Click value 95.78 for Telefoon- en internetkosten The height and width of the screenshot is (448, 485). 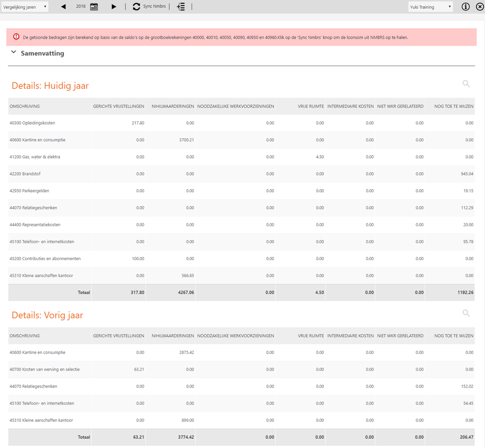click(x=469, y=242)
